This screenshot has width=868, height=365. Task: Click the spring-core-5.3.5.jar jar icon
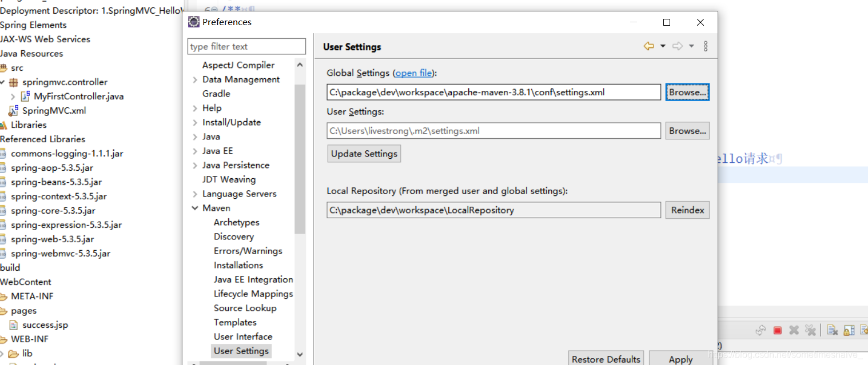coord(3,211)
